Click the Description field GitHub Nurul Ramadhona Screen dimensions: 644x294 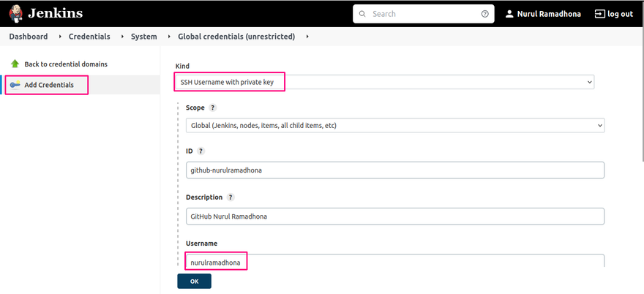395,216
